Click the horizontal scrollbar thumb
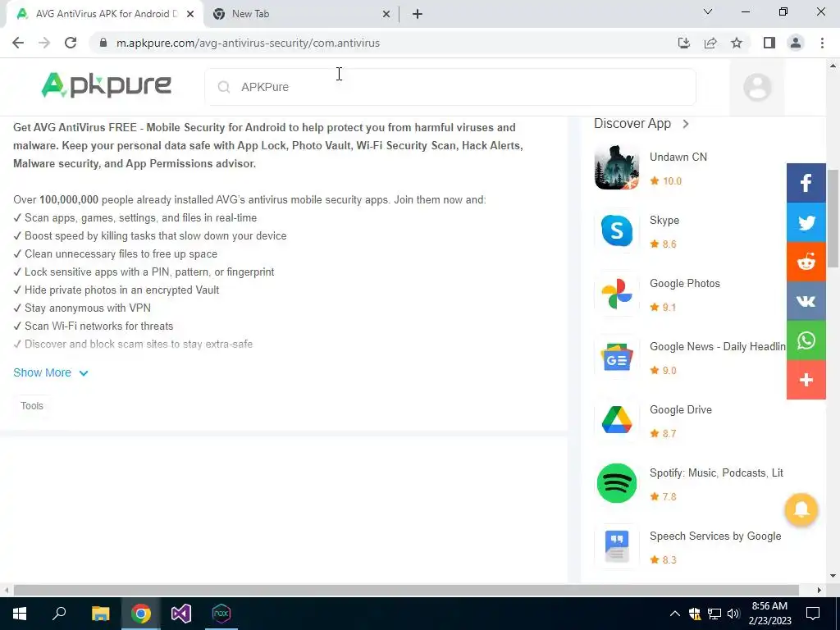The image size is (840, 630). 406,590
